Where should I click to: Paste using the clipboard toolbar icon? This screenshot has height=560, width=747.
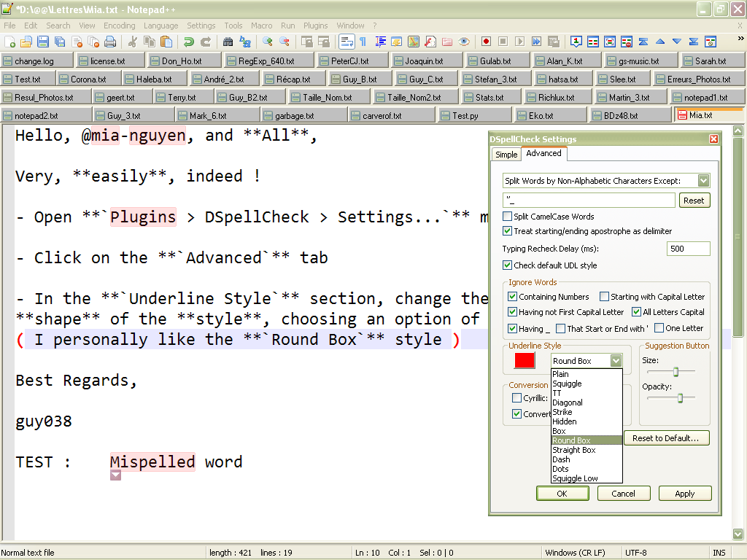pyautogui.click(x=166, y=42)
